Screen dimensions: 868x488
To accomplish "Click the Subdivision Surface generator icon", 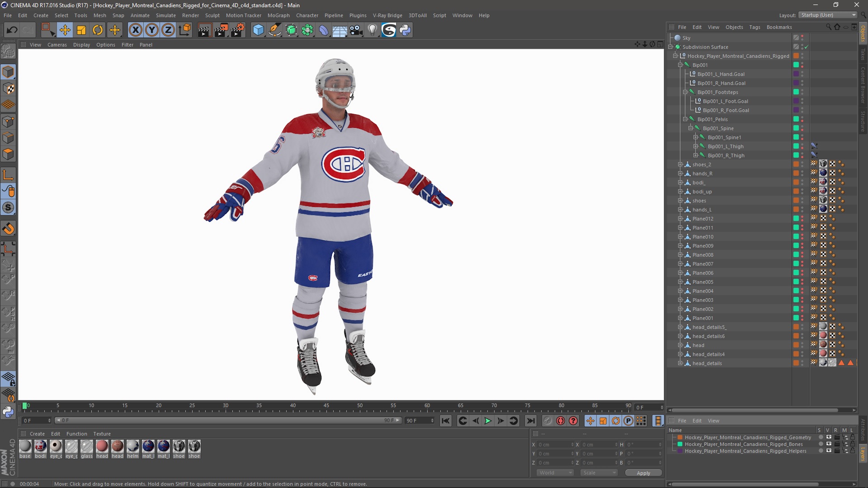I will [292, 30].
